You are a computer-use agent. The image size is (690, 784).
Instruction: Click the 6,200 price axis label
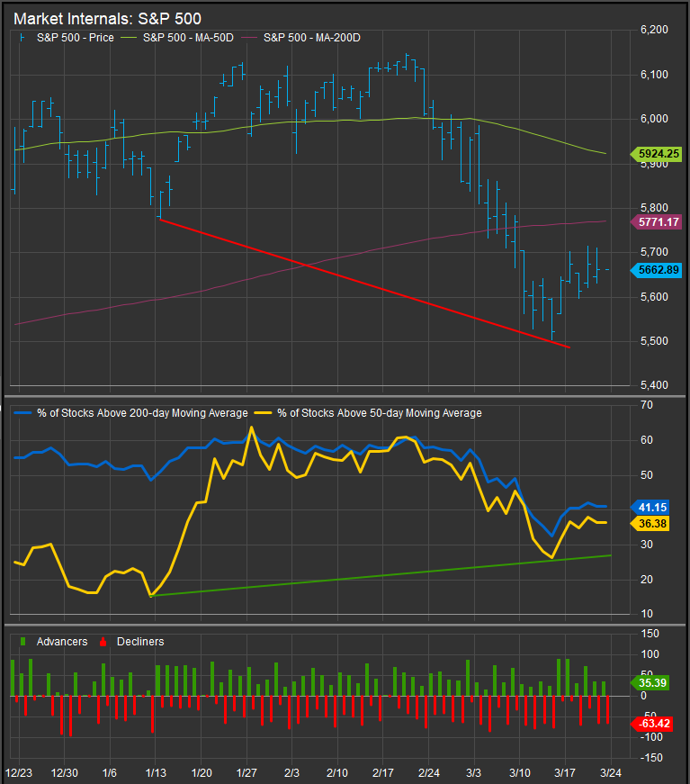pos(654,30)
